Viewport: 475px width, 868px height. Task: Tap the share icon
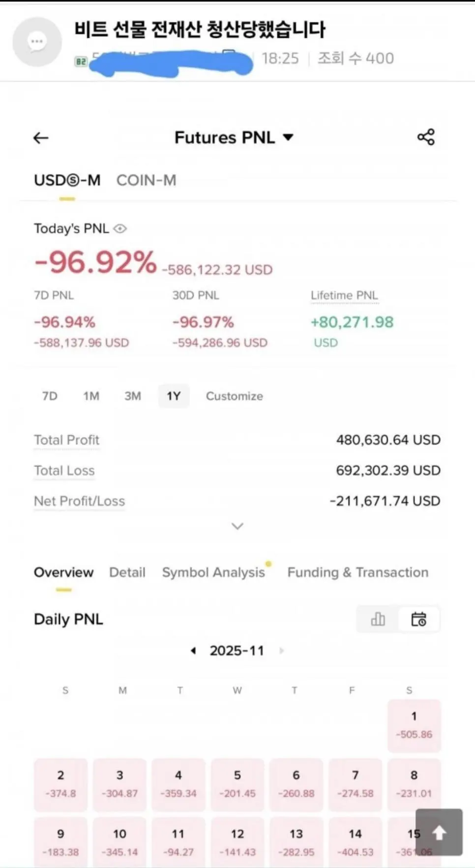pyautogui.click(x=426, y=137)
